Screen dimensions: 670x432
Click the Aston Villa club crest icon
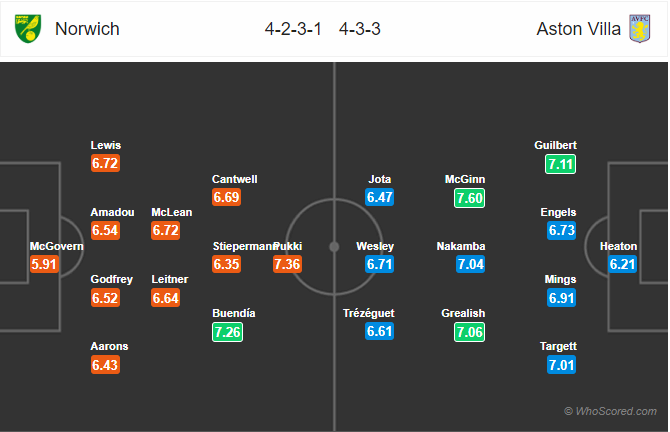(639, 29)
